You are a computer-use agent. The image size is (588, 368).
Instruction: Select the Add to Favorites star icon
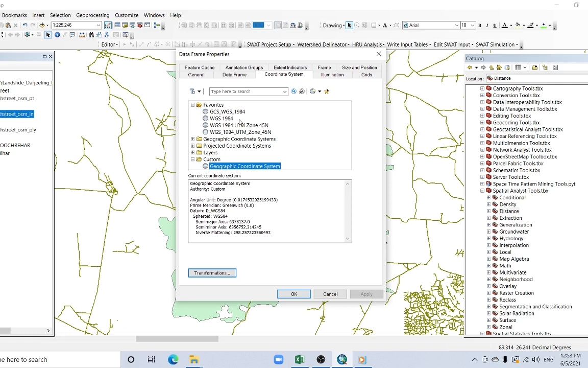coord(327,91)
